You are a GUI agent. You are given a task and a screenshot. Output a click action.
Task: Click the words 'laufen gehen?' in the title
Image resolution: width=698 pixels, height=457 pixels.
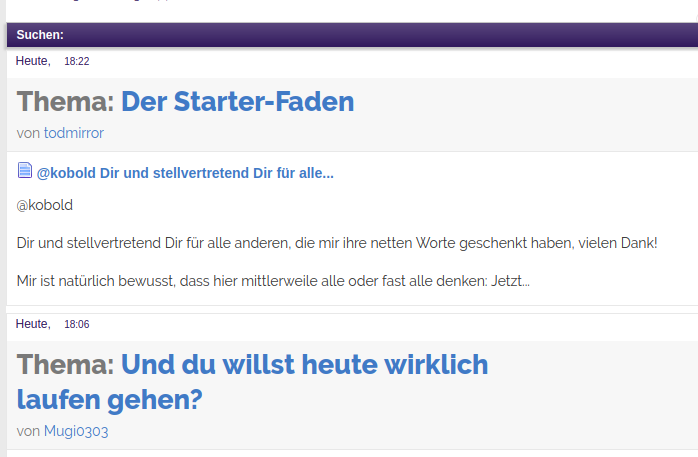tap(110, 400)
